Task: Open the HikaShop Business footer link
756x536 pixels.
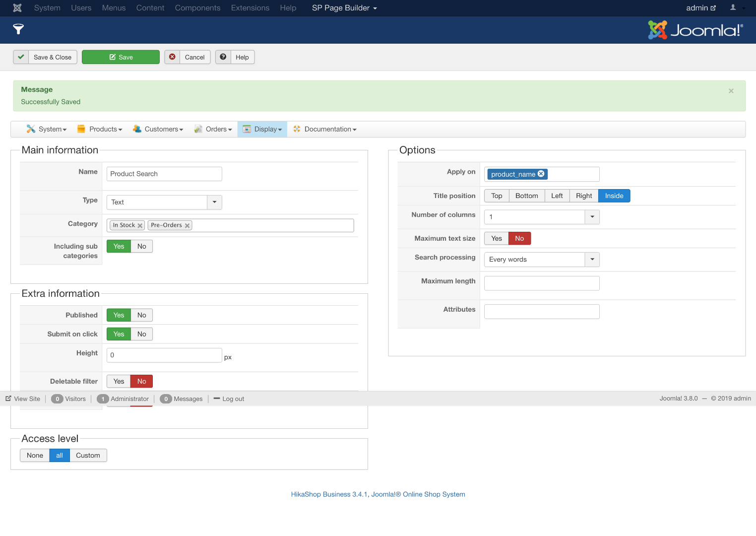Action: click(x=378, y=494)
